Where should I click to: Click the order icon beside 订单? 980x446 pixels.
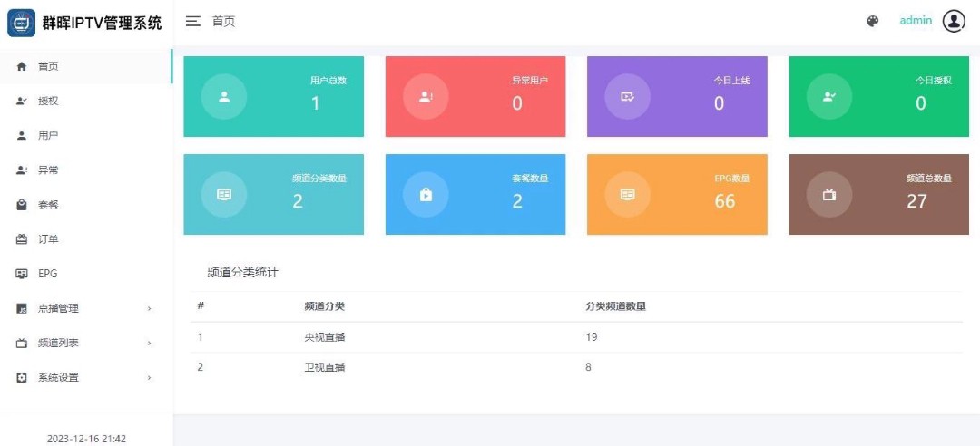point(22,239)
